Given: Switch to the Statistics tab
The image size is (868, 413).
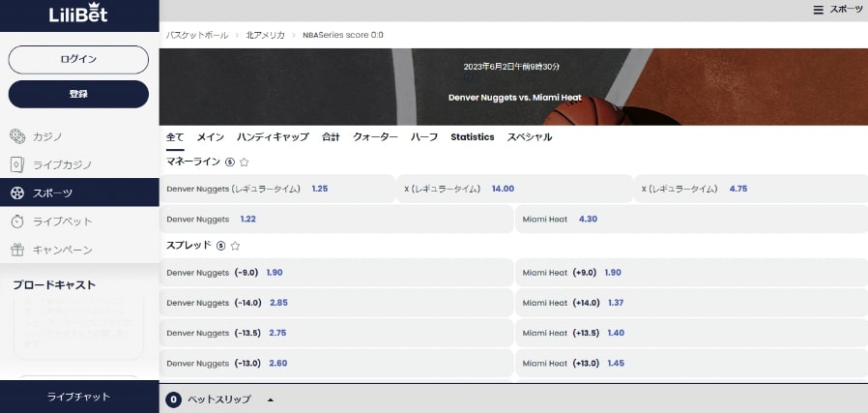Looking at the screenshot, I should click(473, 137).
